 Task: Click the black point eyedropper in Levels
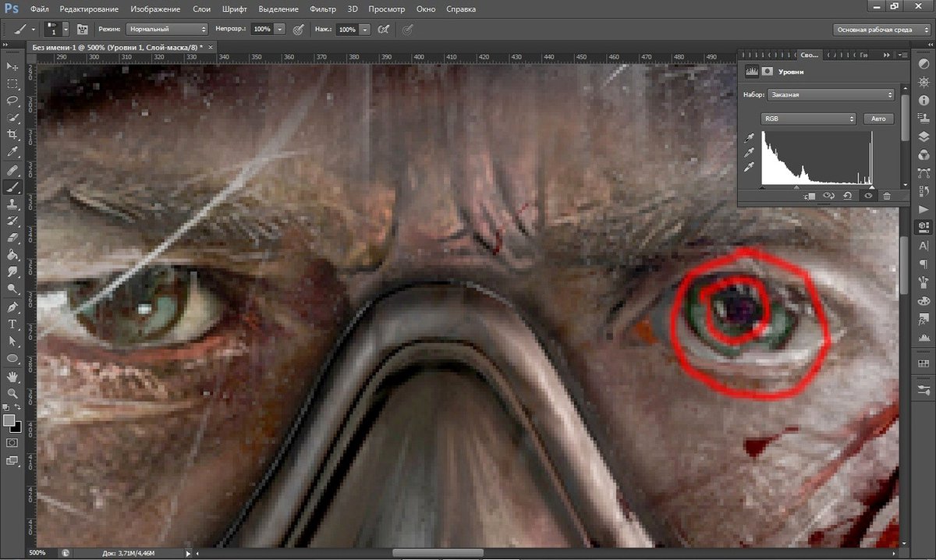pyautogui.click(x=750, y=138)
